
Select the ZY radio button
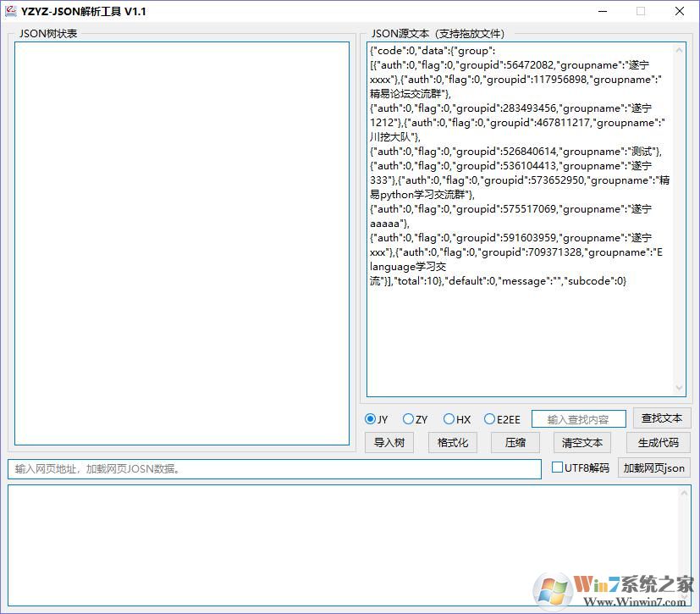(406, 419)
